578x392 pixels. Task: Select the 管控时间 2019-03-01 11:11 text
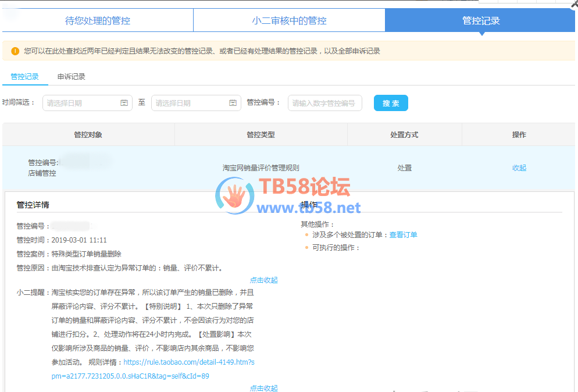click(x=62, y=240)
